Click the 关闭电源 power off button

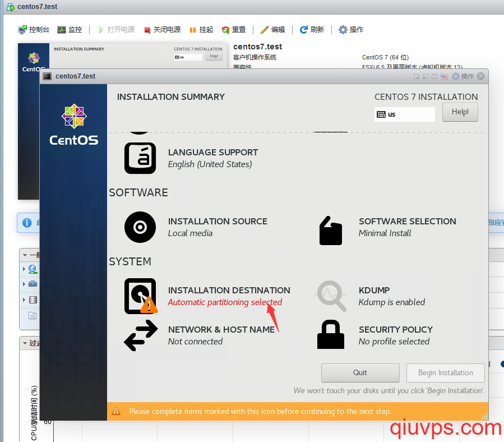click(x=163, y=30)
